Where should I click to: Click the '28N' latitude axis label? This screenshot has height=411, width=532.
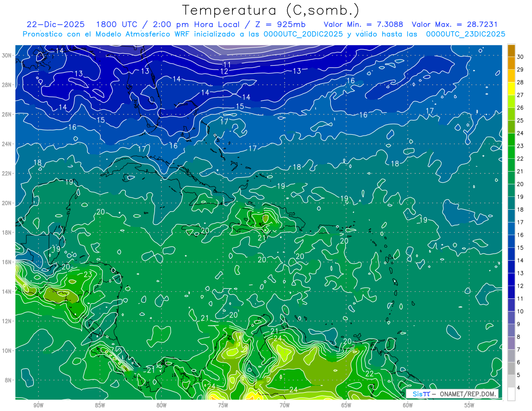[7, 85]
